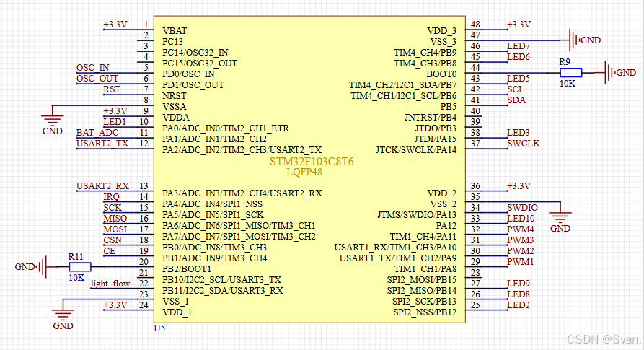
Task: Select the USART2_TX net label
Action: 102,144
